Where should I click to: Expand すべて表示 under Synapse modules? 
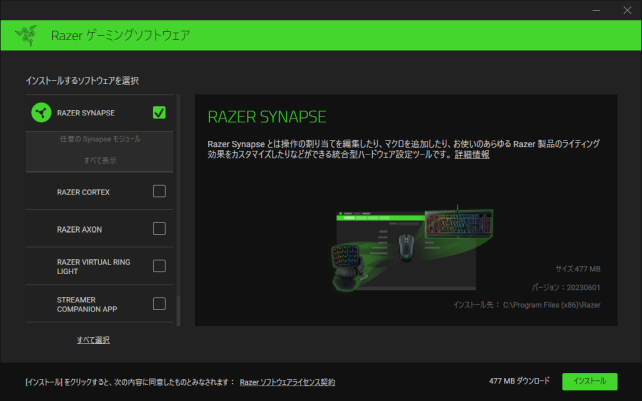pos(100,161)
